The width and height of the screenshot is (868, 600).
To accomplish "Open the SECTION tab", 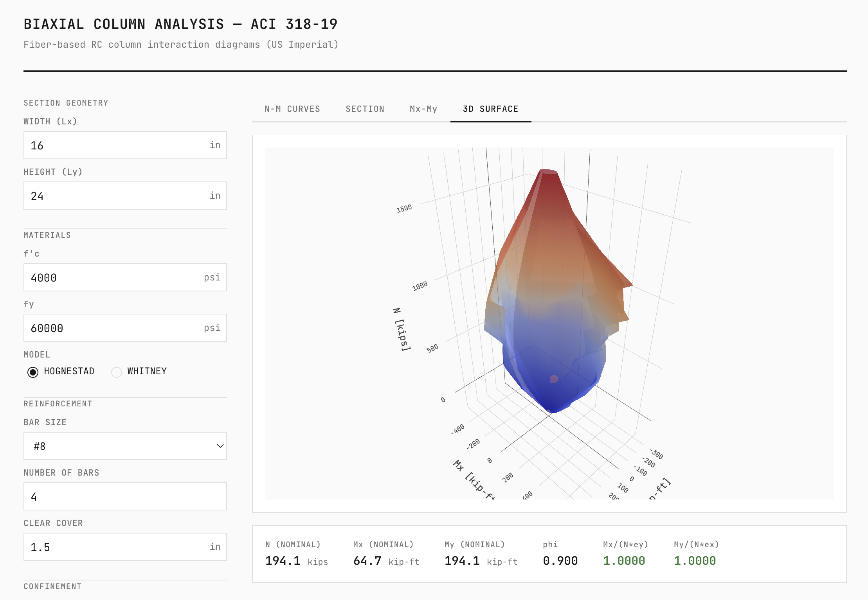I will (365, 109).
